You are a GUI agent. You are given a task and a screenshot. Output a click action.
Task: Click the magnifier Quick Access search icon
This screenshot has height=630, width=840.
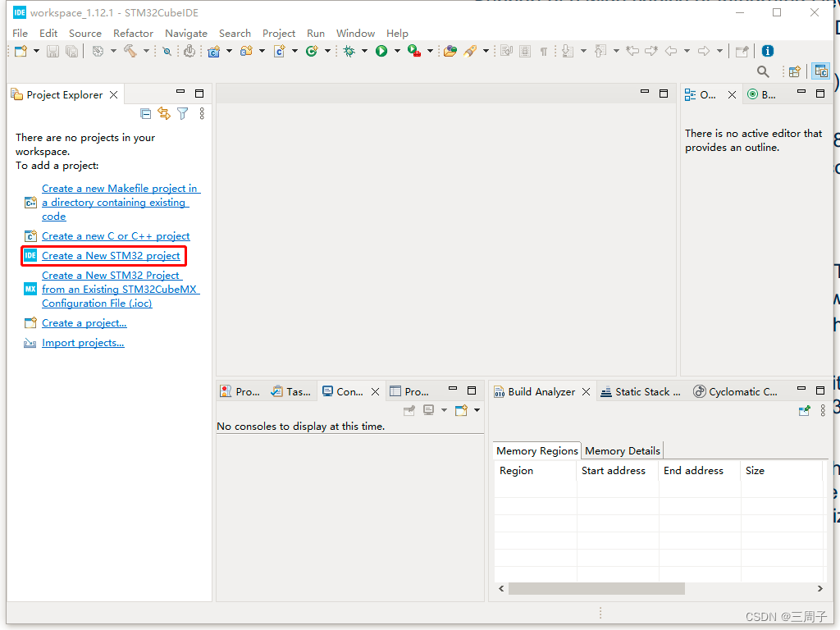point(763,71)
